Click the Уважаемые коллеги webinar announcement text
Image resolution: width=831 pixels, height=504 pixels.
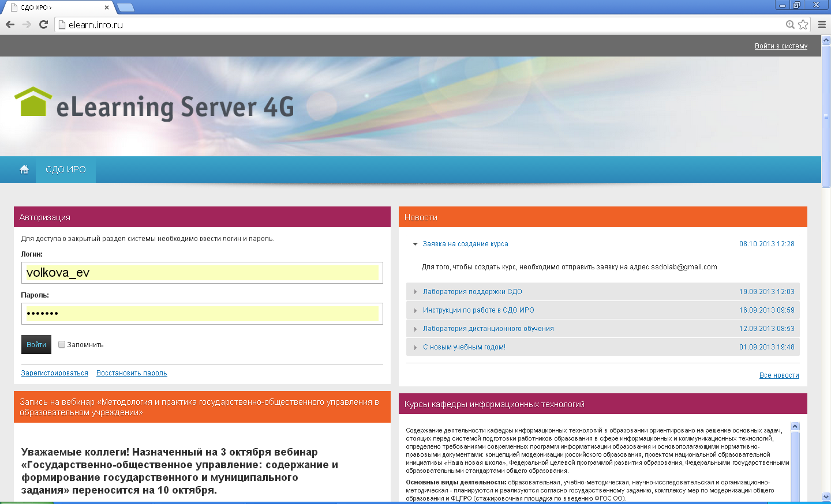[180, 471]
